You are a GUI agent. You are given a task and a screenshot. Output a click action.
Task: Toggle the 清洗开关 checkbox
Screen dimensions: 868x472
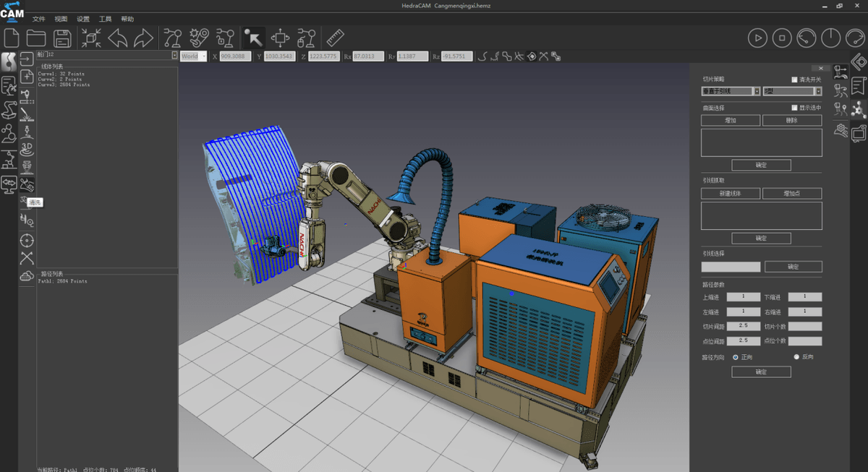point(794,80)
